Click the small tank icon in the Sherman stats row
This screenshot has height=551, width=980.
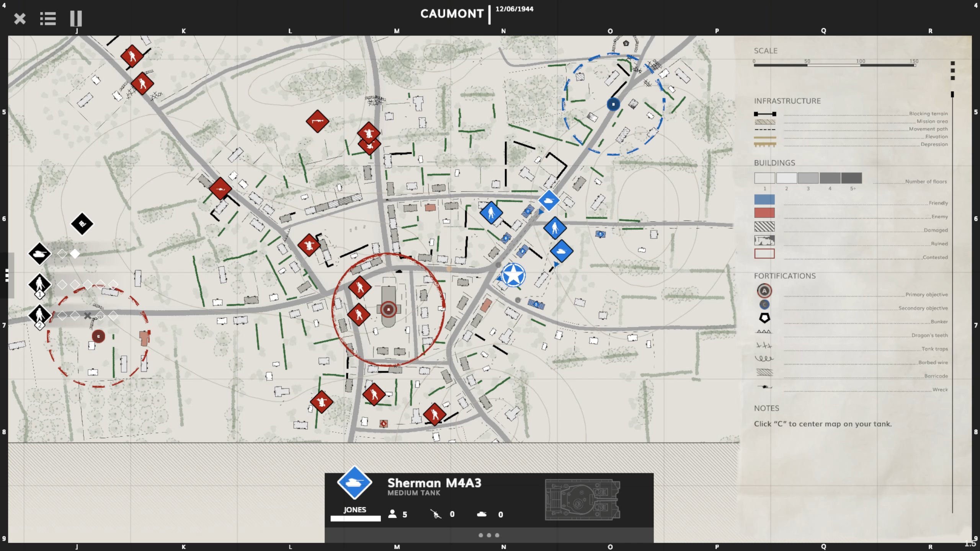pos(482,514)
